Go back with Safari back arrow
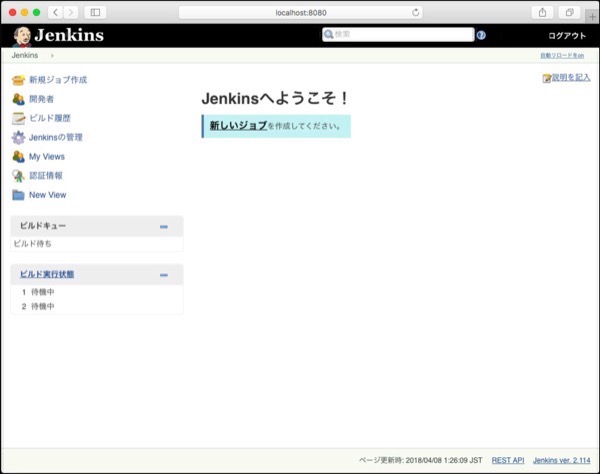 coord(55,13)
